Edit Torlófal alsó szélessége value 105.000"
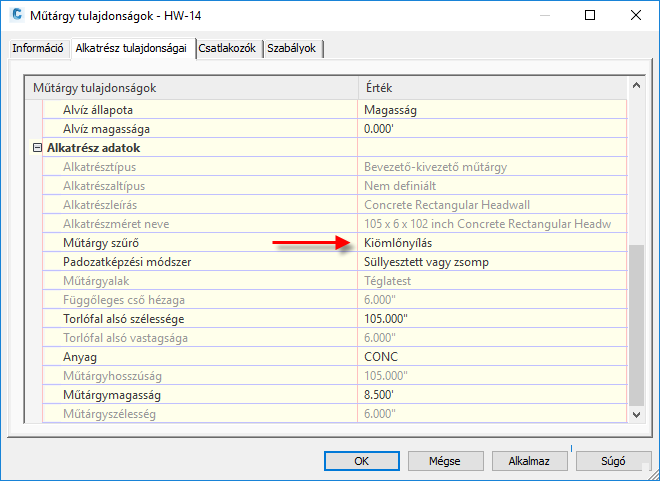The width and height of the screenshot is (660, 481). click(x=492, y=319)
